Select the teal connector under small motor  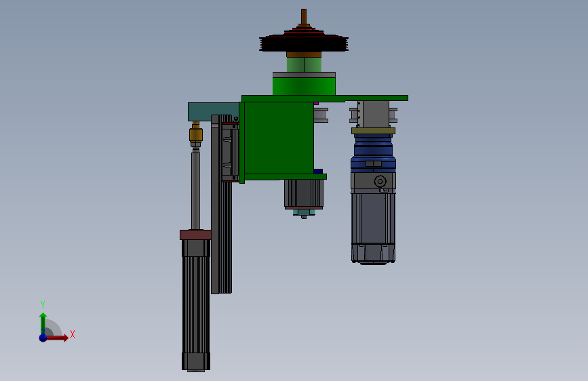point(304,213)
